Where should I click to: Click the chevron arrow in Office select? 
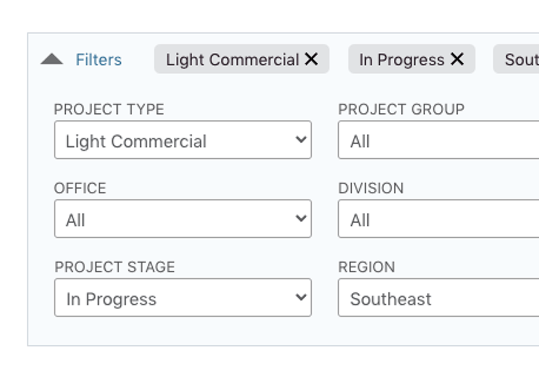(301, 218)
